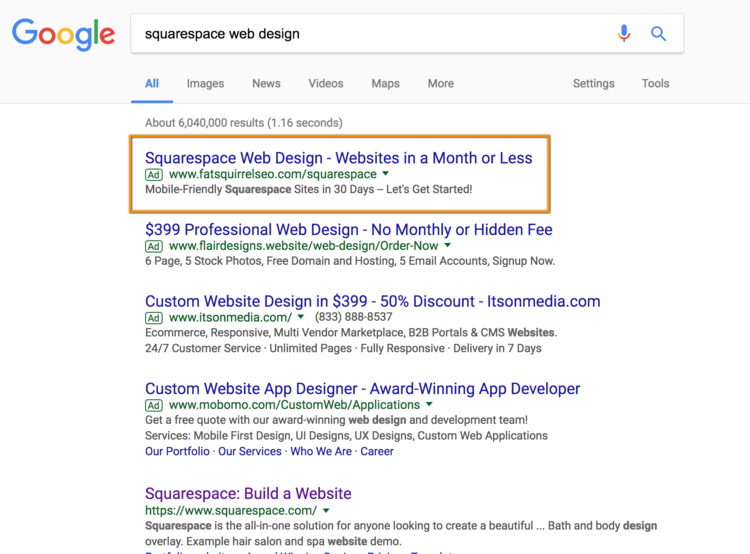This screenshot has width=750, height=554.
Task: Open 'Custom Website App Designer' ad link
Action: [x=363, y=389]
